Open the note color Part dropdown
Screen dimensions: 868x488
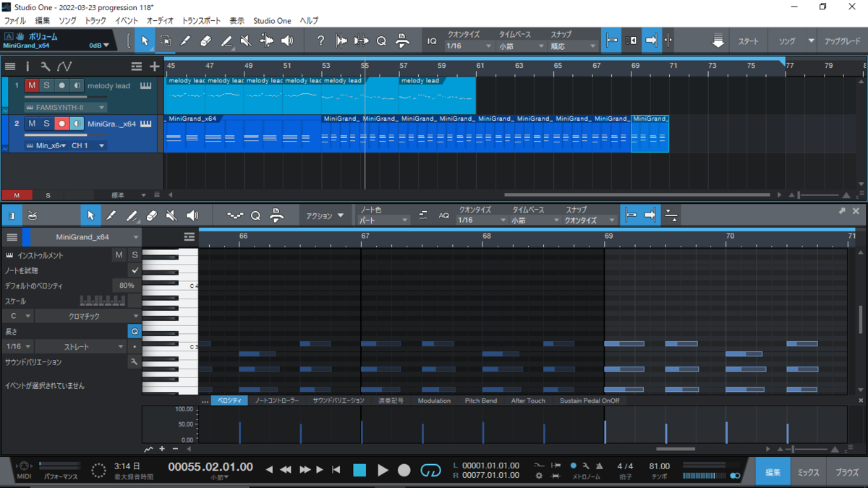[x=384, y=220]
